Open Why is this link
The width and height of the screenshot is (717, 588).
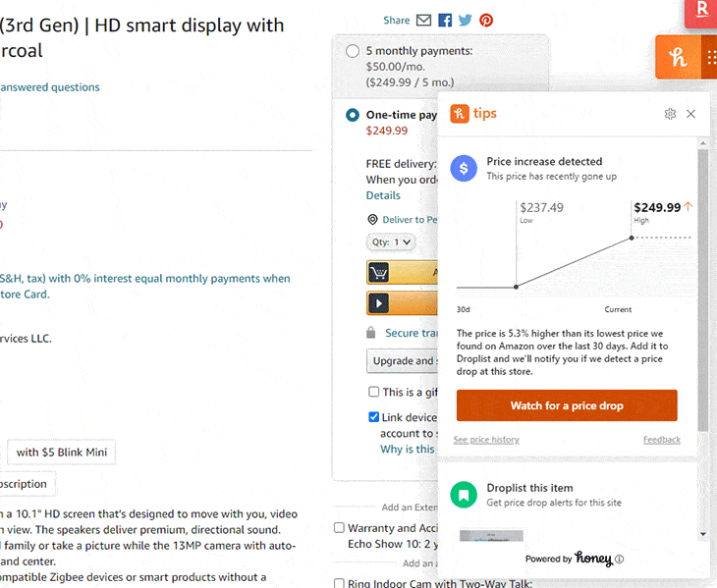coord(408,450)
